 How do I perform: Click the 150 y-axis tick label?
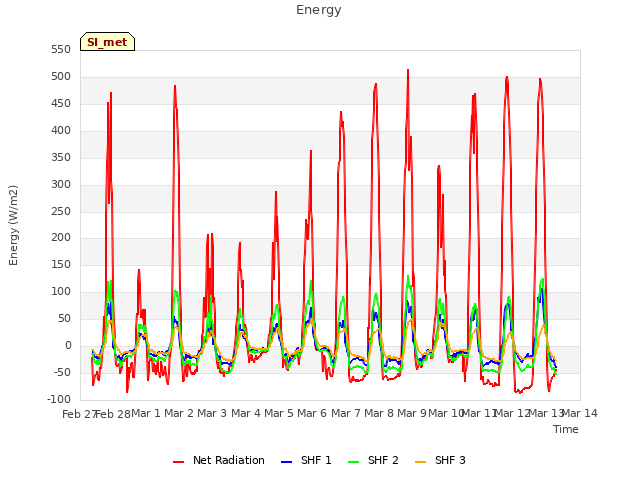click(61, 264)
